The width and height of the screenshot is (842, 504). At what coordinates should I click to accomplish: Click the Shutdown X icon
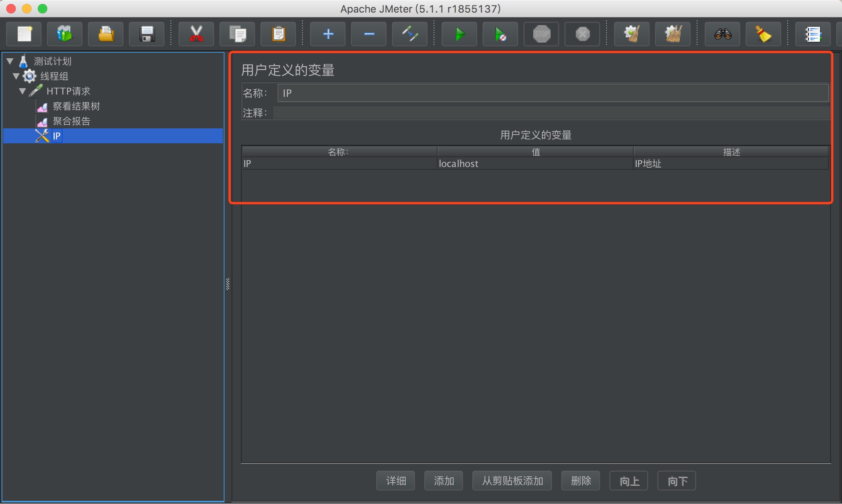point(582,34)
